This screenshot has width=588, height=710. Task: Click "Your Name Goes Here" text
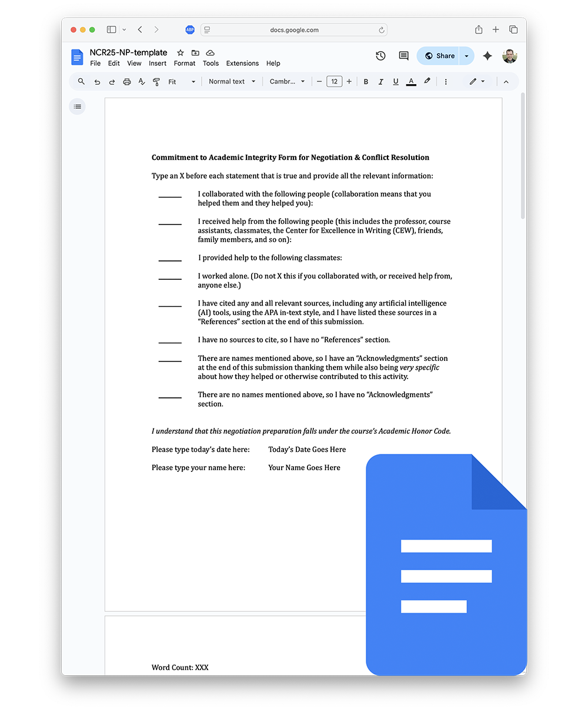304,468
